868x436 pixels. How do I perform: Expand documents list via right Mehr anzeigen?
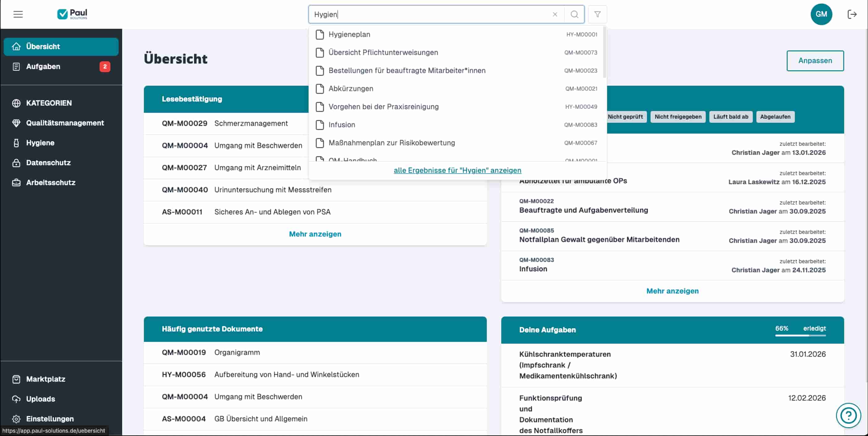pyautogui.click(x=672, y=291)
